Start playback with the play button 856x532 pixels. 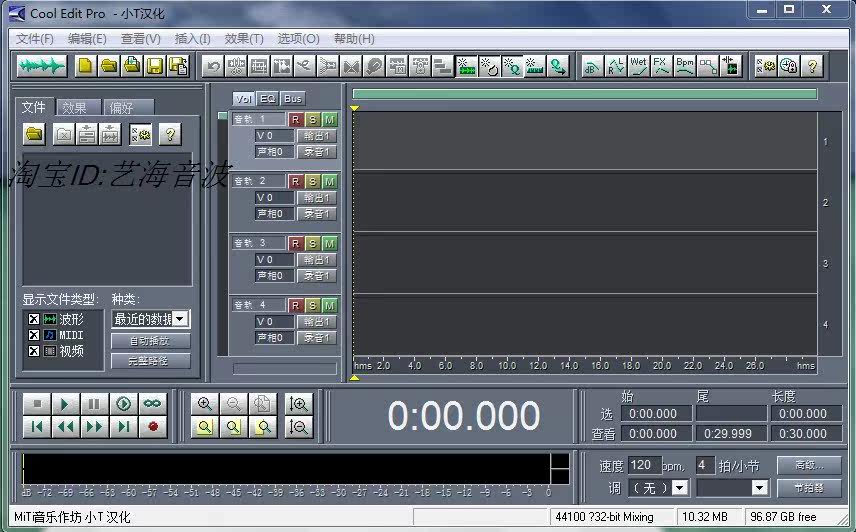(66, 404)
